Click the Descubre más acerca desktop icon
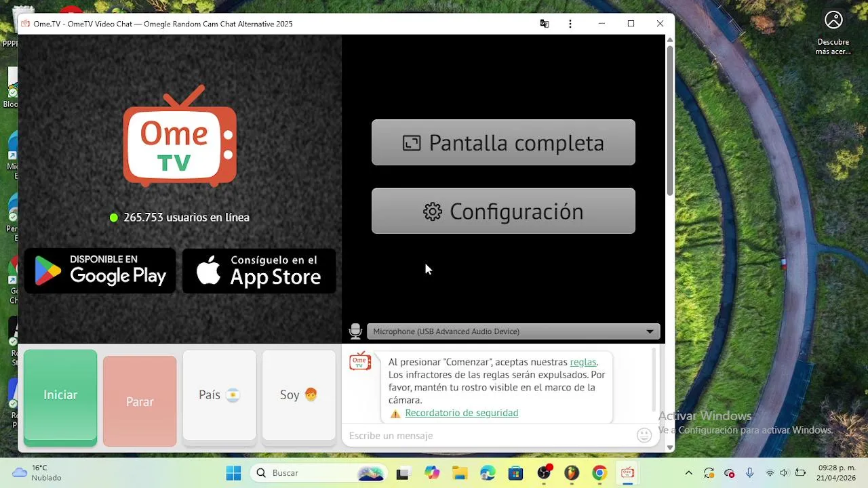Image resolution: width=868 pixels, height=488 pixels. point(833,33)
